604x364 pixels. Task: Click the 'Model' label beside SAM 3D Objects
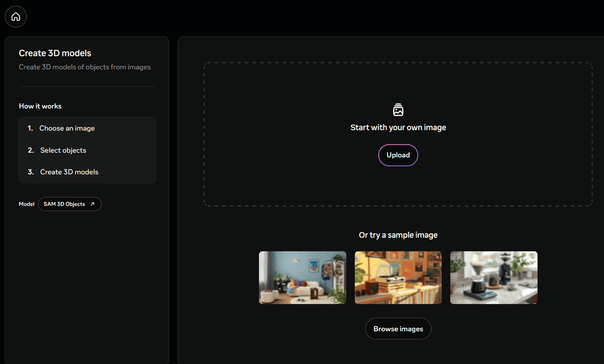pyautogui.click(x=27, y=204)
